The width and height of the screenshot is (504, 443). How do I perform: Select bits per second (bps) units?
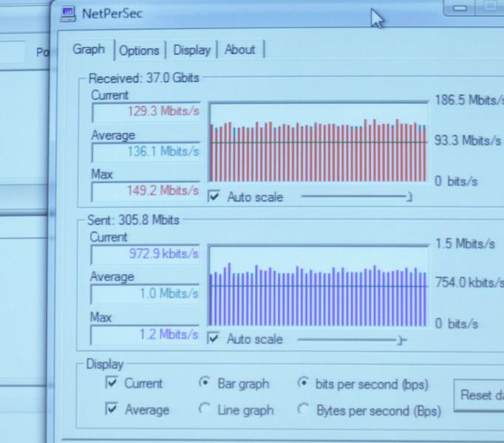tap(302, 383)
